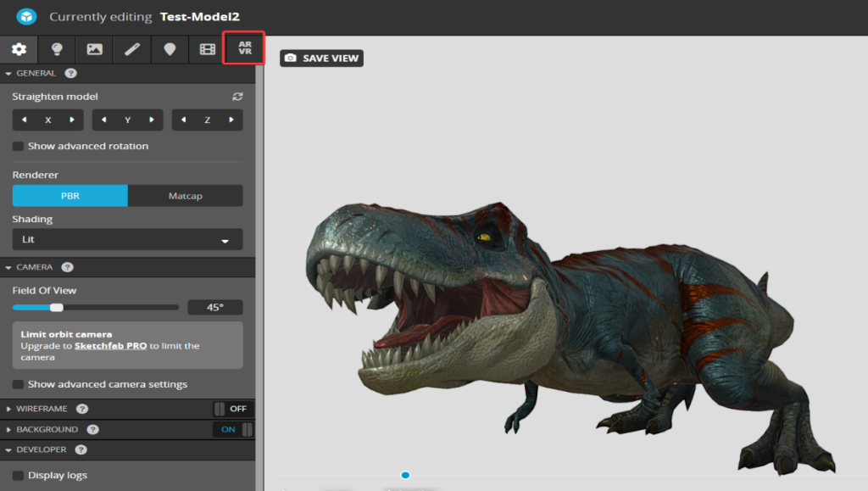Follow the Sketchfab PRO upgrade link
This screenshot has height=491, width=868.
(x=111, y=345)
